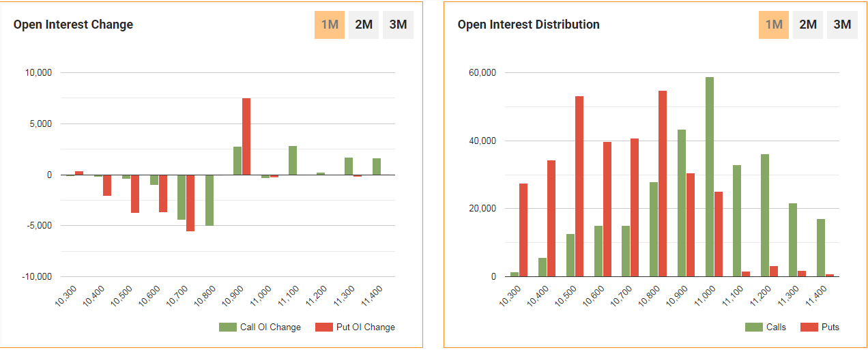Click red Put OI Change legend swatch

click(x=323, y=327)
